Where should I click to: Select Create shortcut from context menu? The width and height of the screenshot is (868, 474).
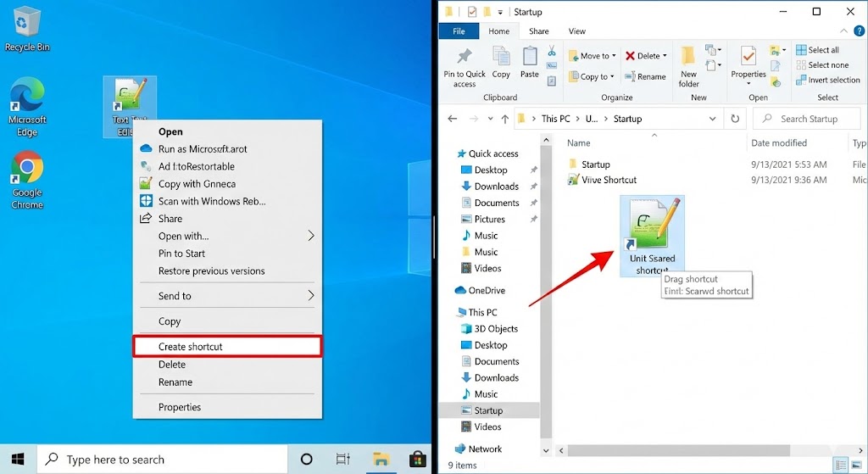pyautogui.click(x=227, y=346)
